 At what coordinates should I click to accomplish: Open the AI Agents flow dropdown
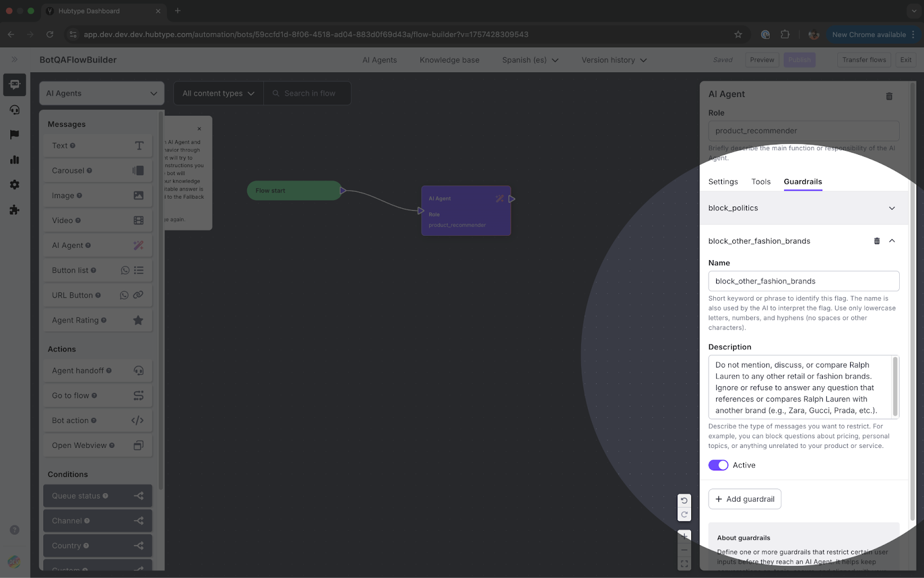click(102, 94)
